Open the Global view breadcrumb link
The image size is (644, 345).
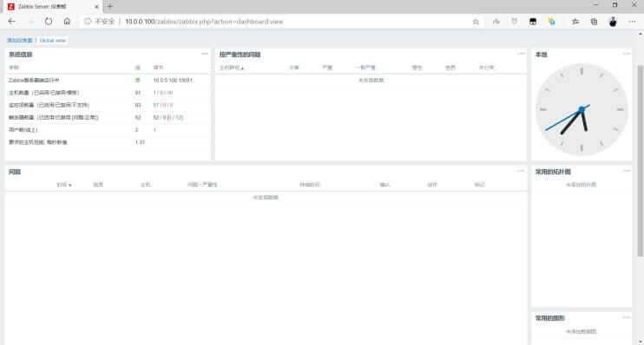(x=53, y=40)
